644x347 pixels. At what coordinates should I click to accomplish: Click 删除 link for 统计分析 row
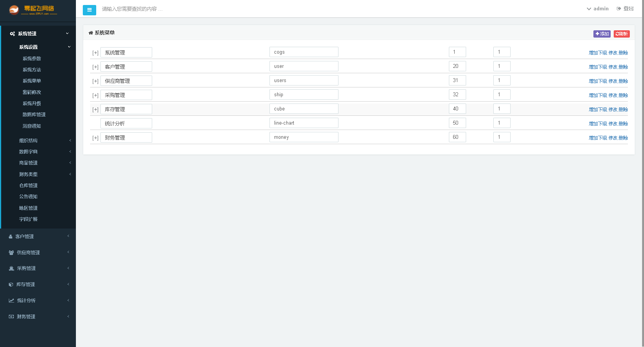coord(623,123)
